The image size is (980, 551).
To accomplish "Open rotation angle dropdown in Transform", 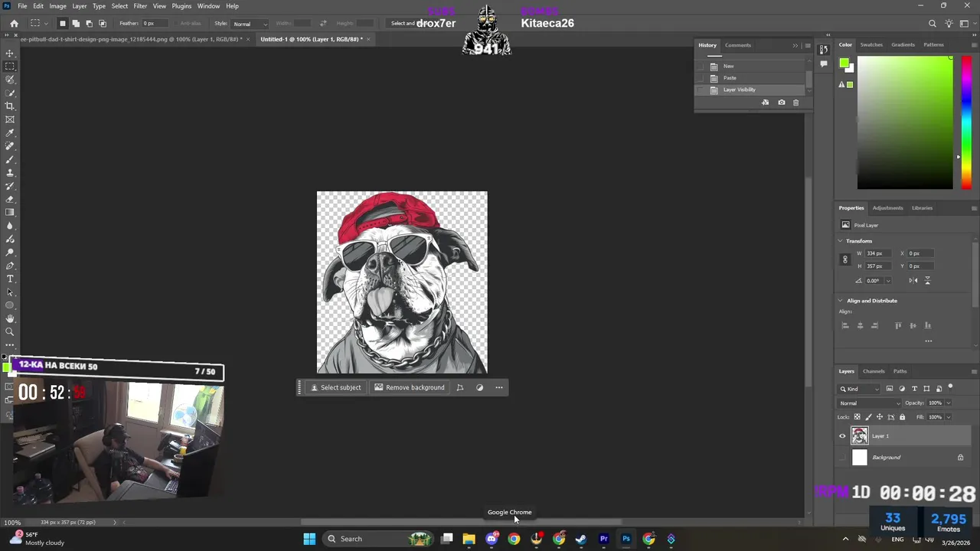I will (x=888, y=281).
